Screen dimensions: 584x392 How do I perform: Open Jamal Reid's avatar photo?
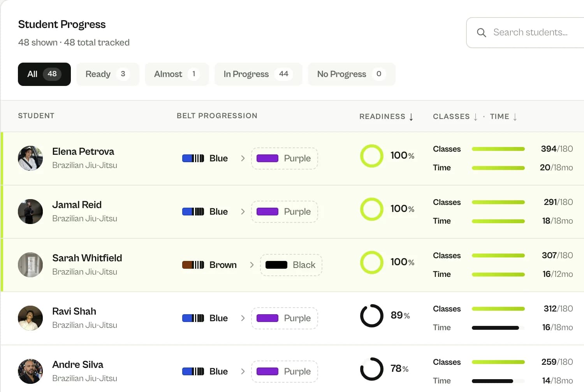click(x=30, y=212)
